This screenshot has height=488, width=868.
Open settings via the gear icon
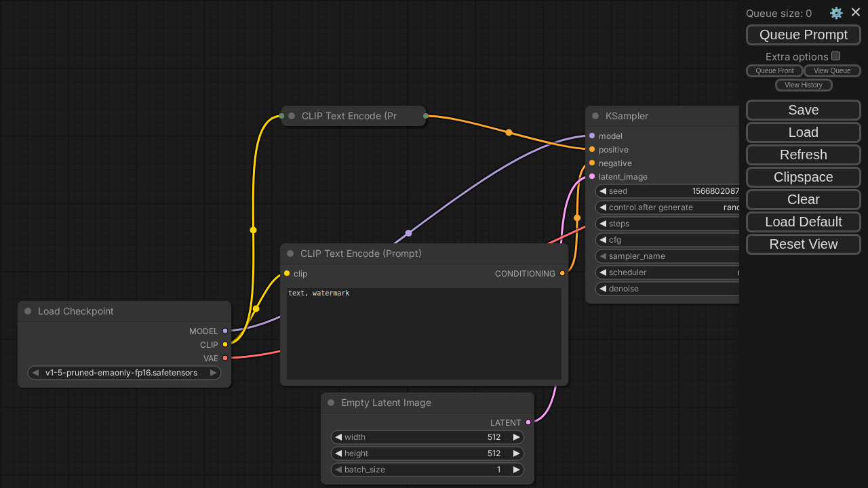click(x=836, y=13)
